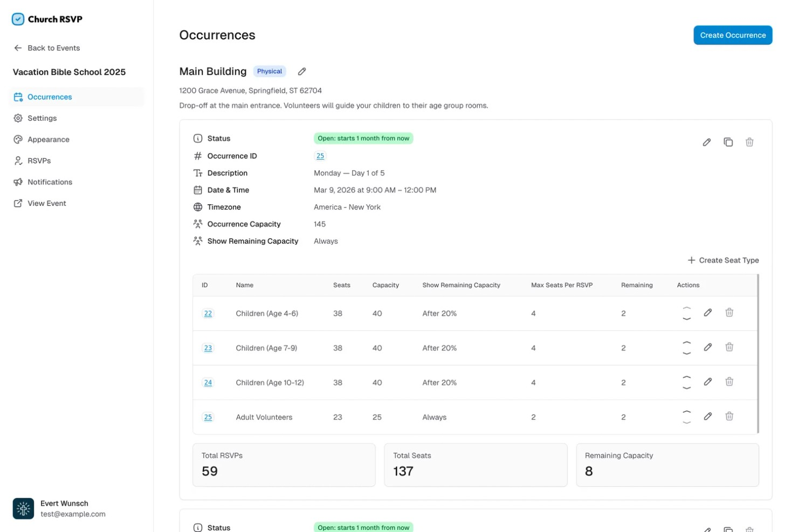Select the Occurrences sidebar icon
The width and height of the screenshot is (798, 532).
(x=18, y=97)
